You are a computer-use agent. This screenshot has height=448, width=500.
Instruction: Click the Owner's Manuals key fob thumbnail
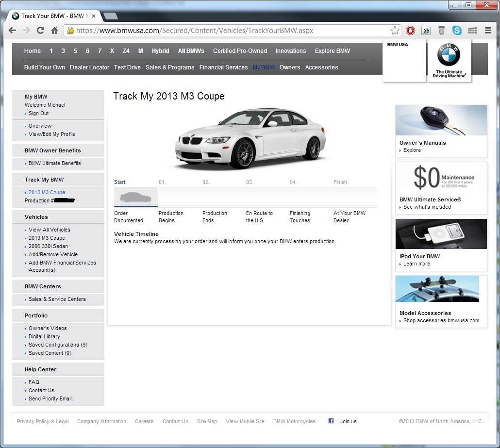pos(441,120)
